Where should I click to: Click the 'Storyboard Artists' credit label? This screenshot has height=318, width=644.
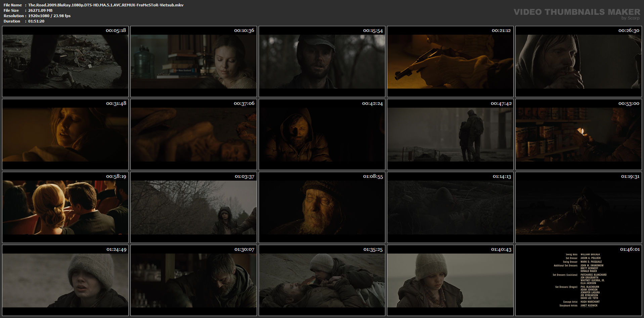568,306
